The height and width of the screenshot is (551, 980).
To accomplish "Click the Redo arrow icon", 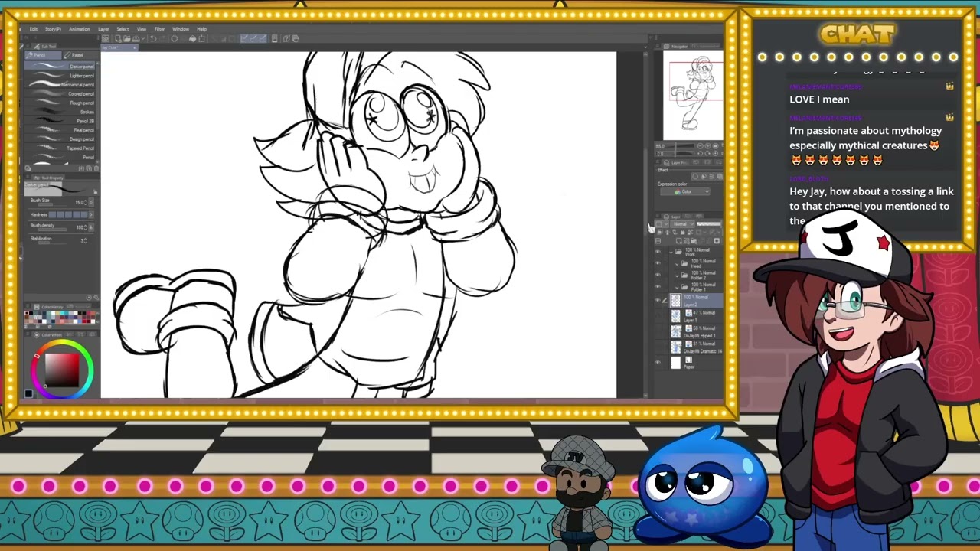I will pos(163,38).
